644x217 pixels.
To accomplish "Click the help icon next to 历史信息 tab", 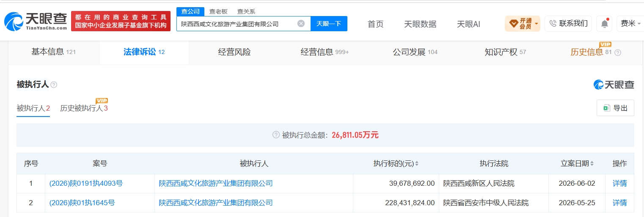I will tap(618, 53).
